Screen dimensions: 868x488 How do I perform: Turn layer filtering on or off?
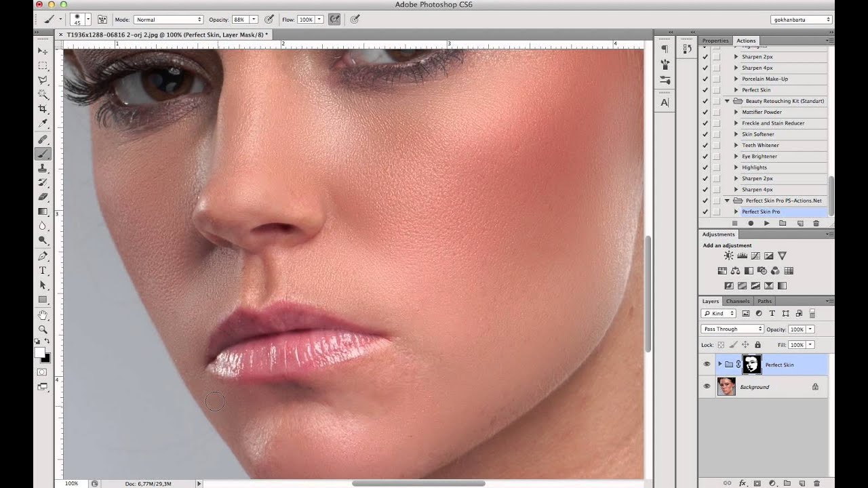point(812,313)
